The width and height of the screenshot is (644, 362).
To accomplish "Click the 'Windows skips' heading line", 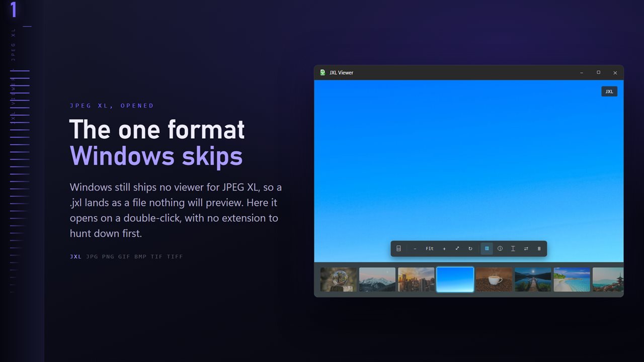I will click(x=156, y=156).
